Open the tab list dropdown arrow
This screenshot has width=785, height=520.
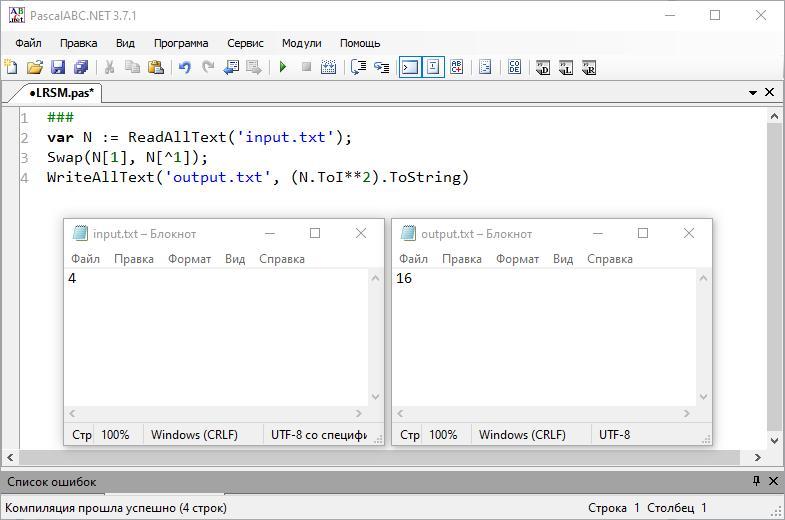click(x=752, y=93)
